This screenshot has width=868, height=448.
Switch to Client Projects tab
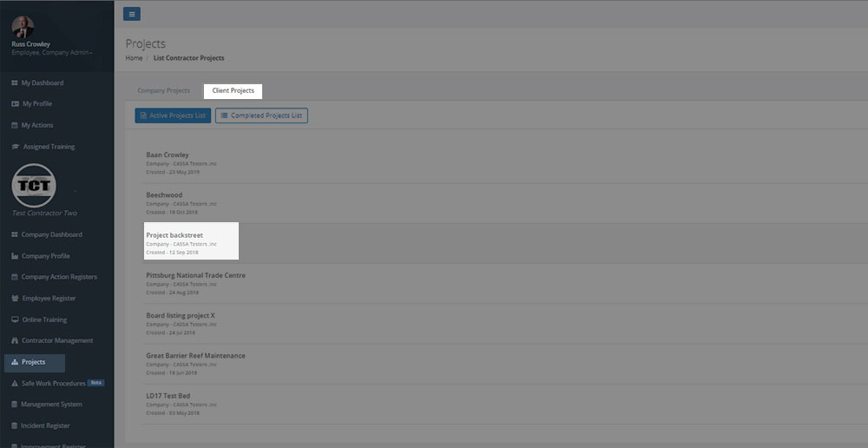pyautogui.click(x=233, y=91)
